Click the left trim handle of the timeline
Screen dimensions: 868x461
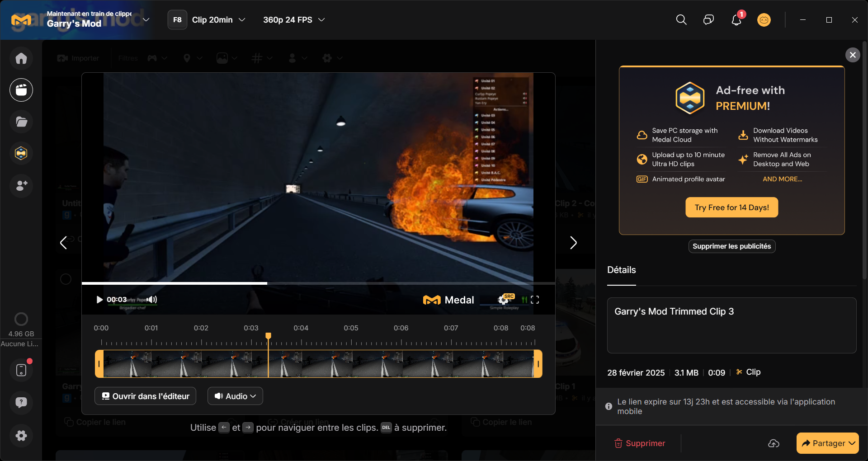pos(99,364)
